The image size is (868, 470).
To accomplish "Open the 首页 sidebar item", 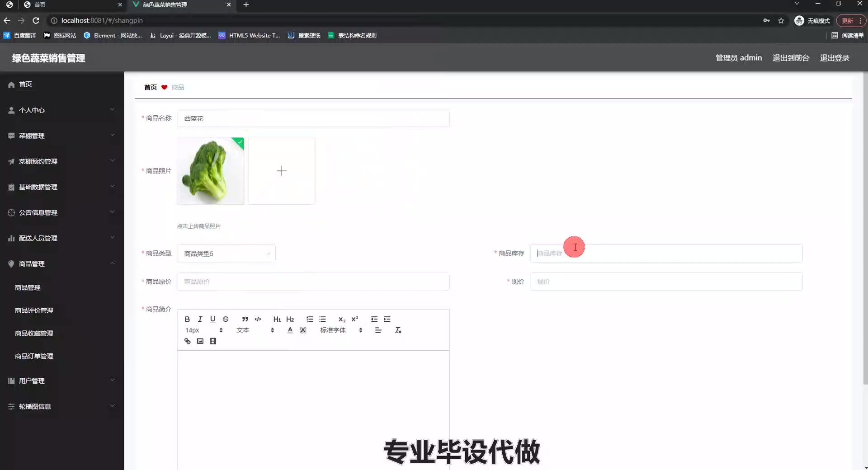I will click(x=62, y=84).
